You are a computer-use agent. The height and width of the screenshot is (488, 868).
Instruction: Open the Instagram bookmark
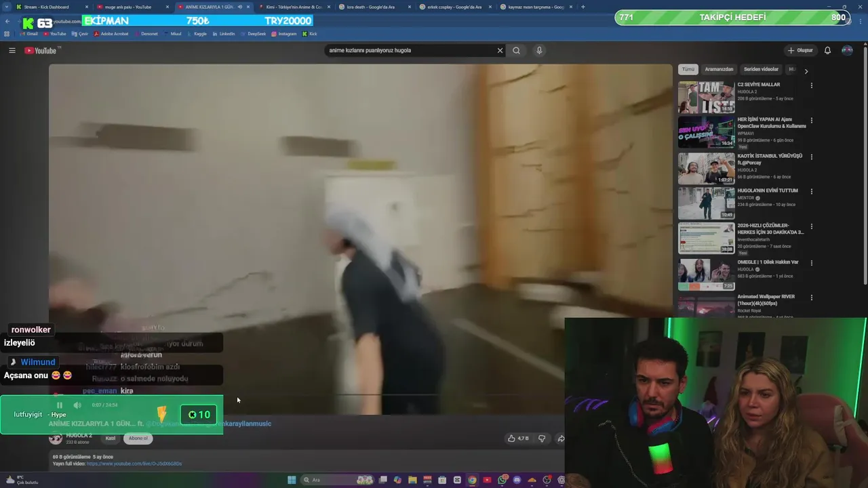[283, 33]
